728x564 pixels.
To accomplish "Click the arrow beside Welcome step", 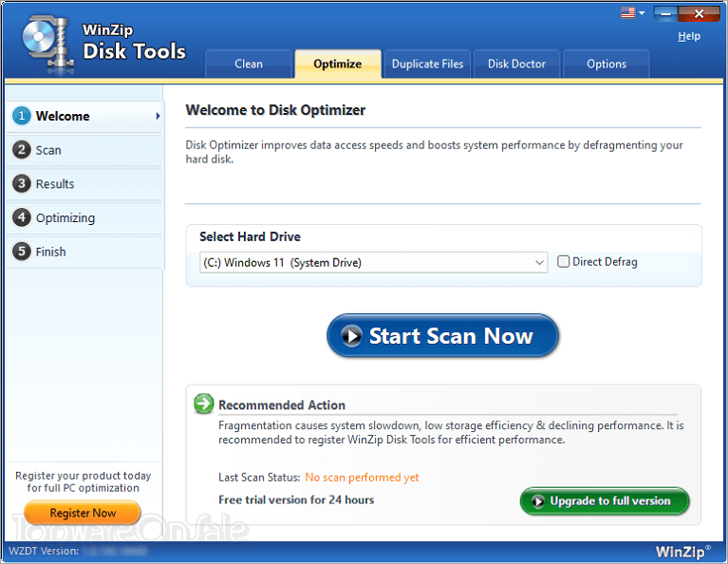I will (158, 116).
